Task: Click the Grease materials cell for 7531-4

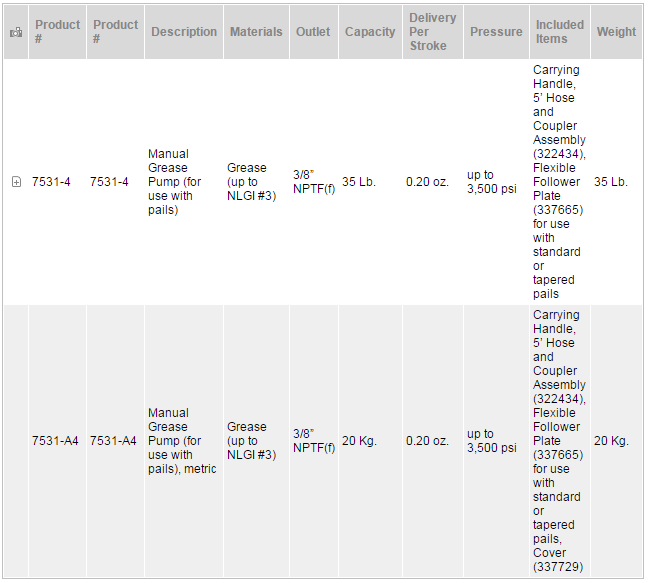Action: (x=250, y=182)
